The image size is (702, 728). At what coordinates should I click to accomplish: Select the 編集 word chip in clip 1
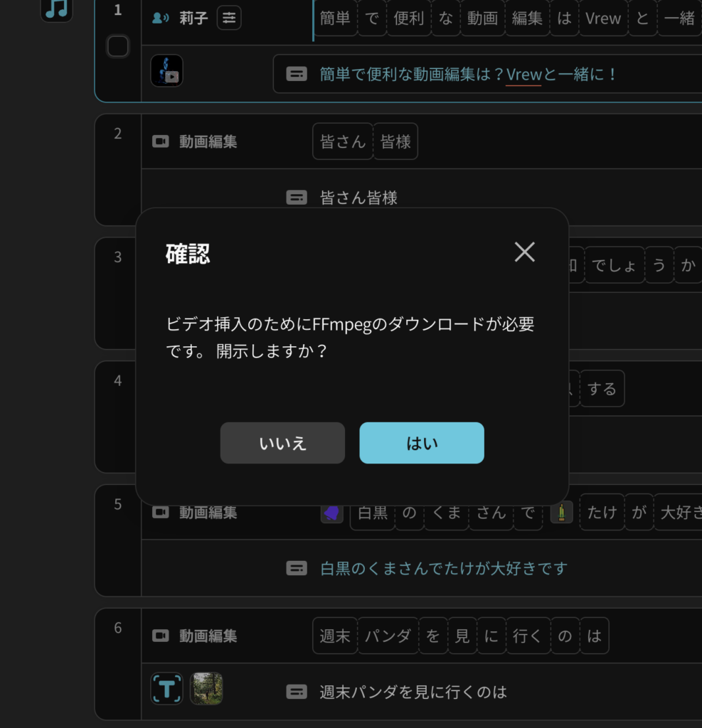[527, 18]
